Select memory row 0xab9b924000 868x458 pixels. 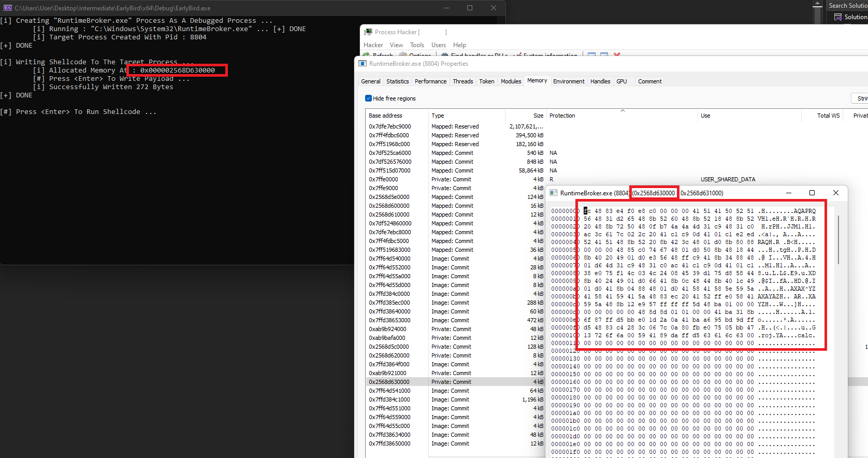pyautogui.click(x=456, y=329)
